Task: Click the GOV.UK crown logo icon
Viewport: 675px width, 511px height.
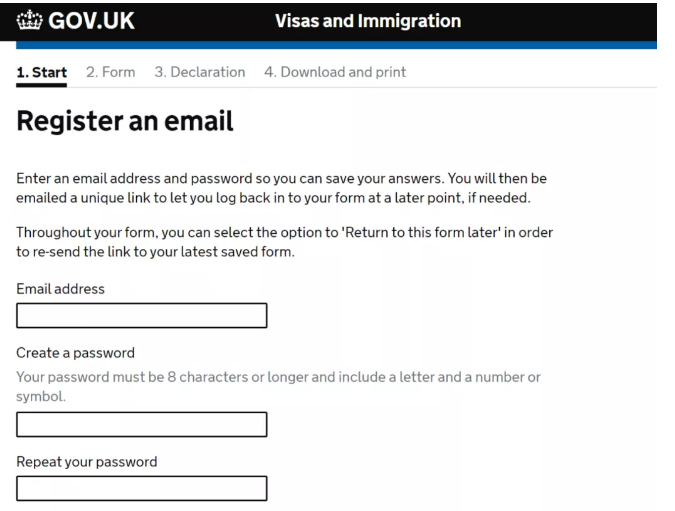Action: 29,20
